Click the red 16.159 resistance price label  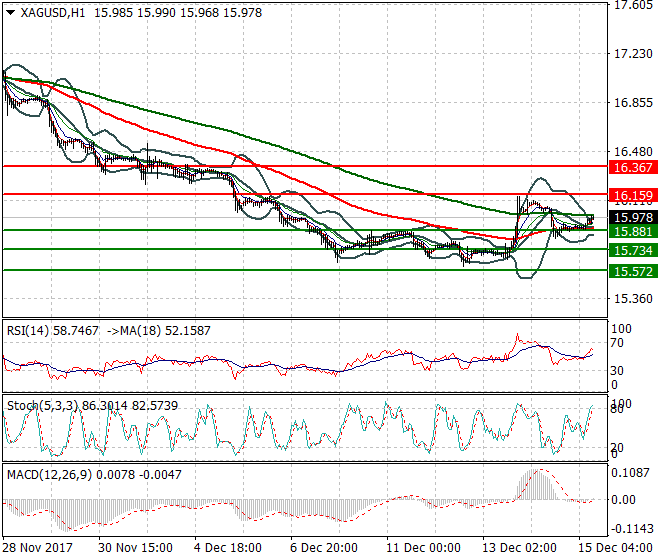coord(633,196)
